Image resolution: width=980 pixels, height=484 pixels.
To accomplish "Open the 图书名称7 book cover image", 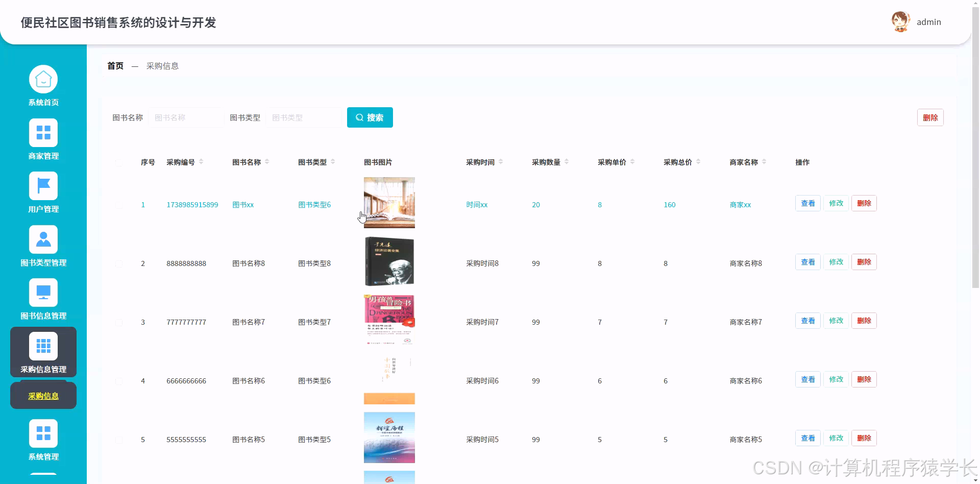I will click(389, 320).
